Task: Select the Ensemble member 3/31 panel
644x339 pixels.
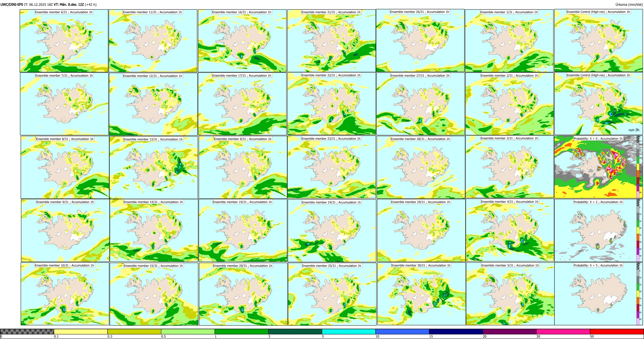Action: [509, 167]
